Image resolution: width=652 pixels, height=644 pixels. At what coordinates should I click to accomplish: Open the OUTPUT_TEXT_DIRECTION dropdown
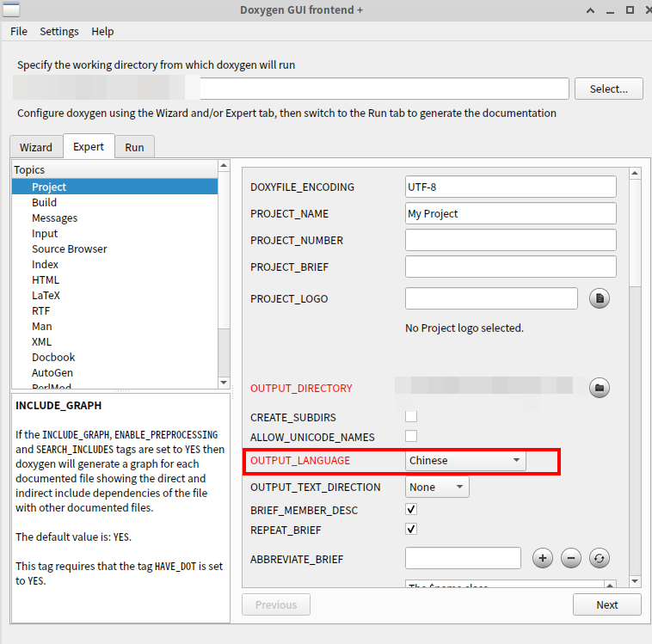(437, 487)
